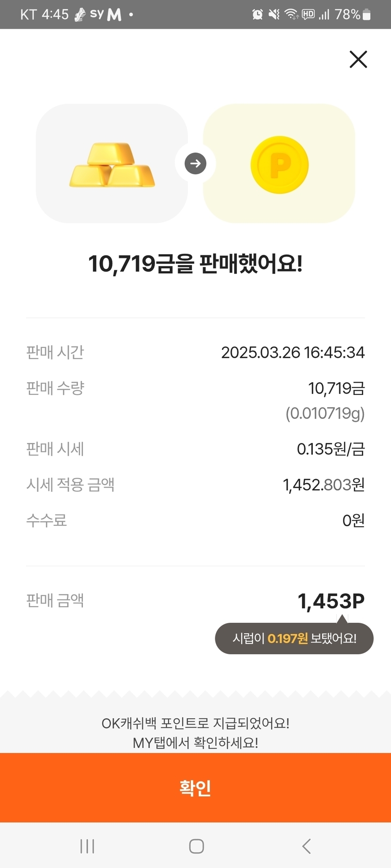Viewport: 391px width, 868px height.
Task: Tap the muted sound status icon
Action: point(274,15)
